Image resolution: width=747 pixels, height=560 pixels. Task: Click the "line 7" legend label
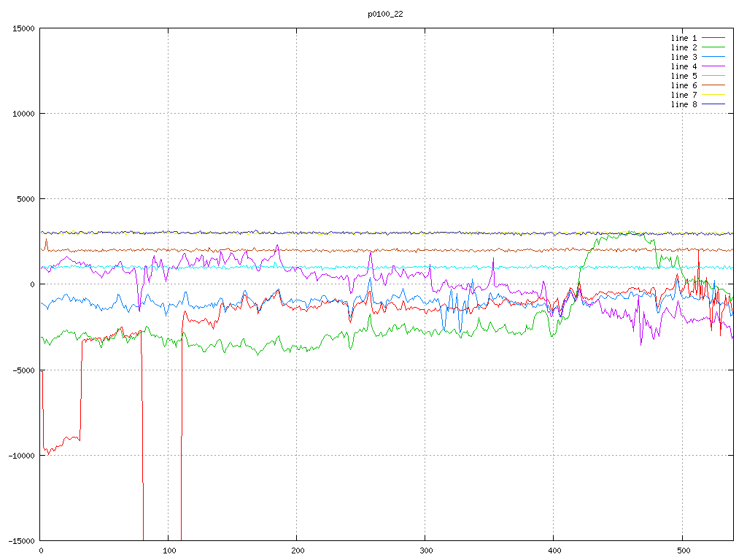point(684,95)
